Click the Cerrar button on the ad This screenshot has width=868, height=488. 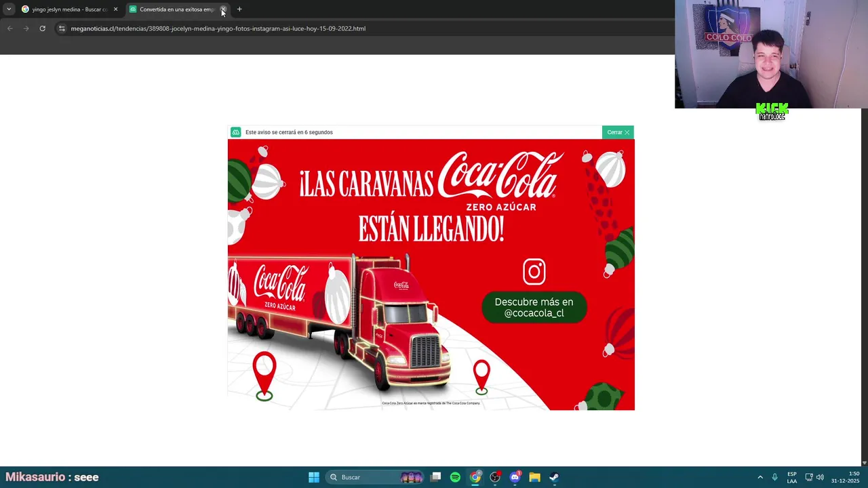[618, 132]
